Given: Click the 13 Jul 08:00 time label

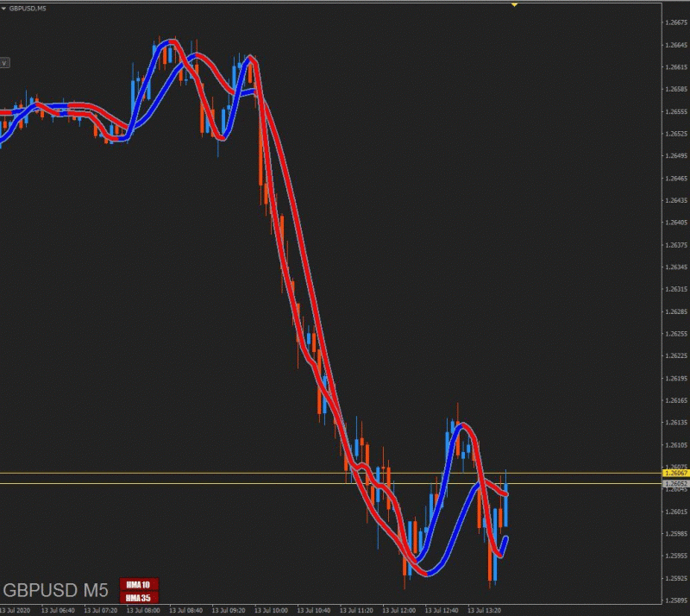Looking at the screenshot, I should [143, 610].
